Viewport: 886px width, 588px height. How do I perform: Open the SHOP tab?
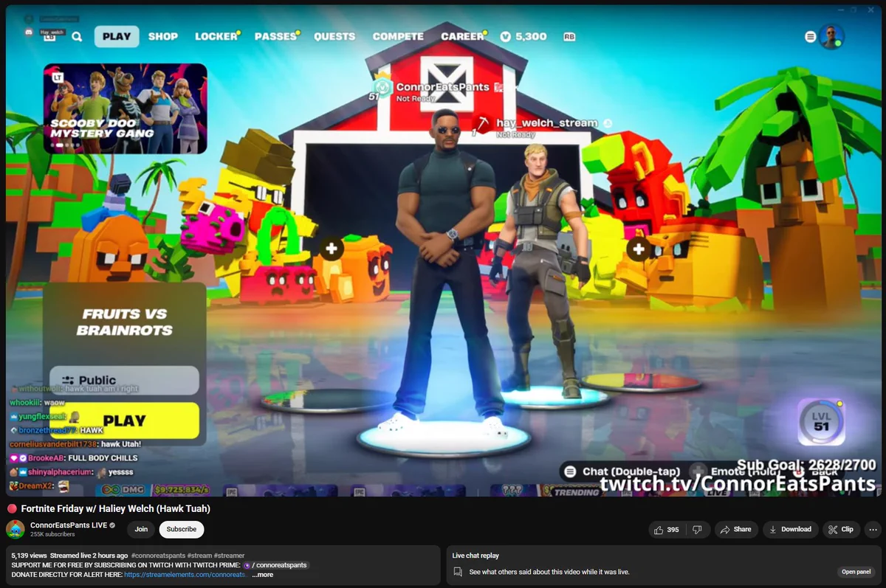[163, 36]
